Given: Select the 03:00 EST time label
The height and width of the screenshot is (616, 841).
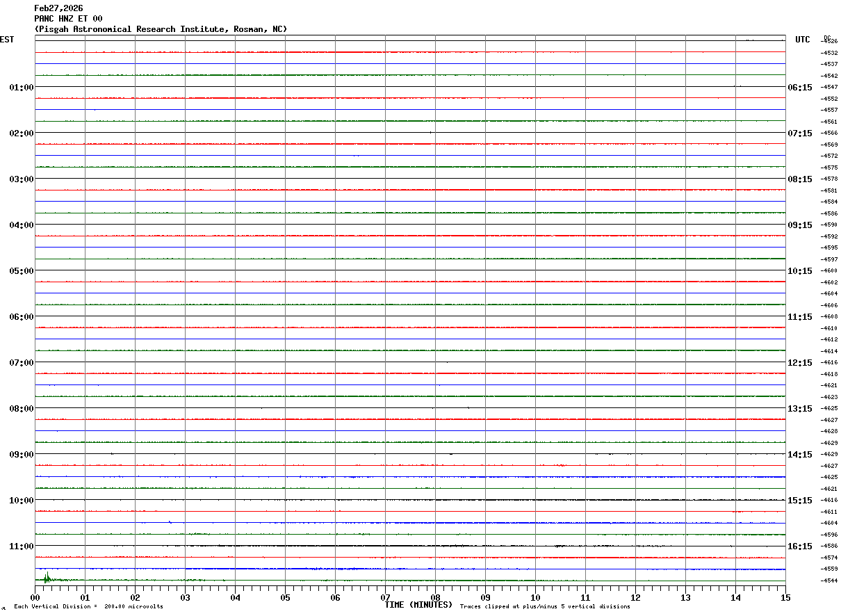Looking at the screenshot, I should click(22, 179).
